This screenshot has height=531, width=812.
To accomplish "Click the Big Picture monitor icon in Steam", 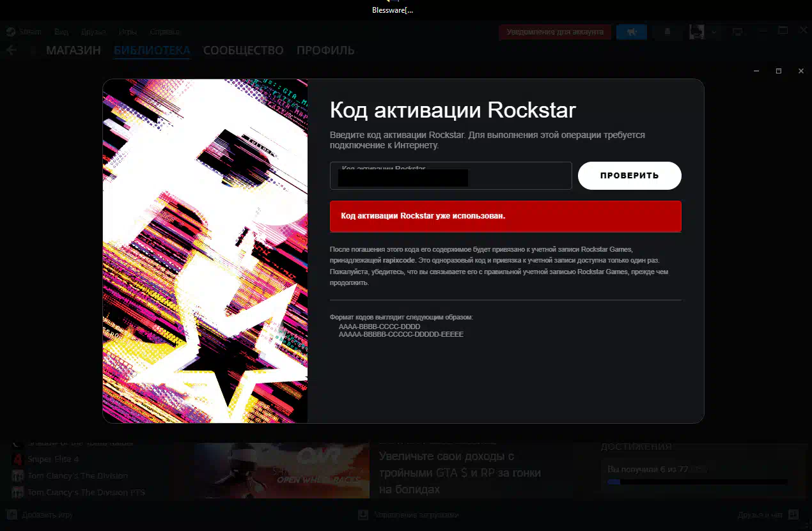I will [737, 32].
